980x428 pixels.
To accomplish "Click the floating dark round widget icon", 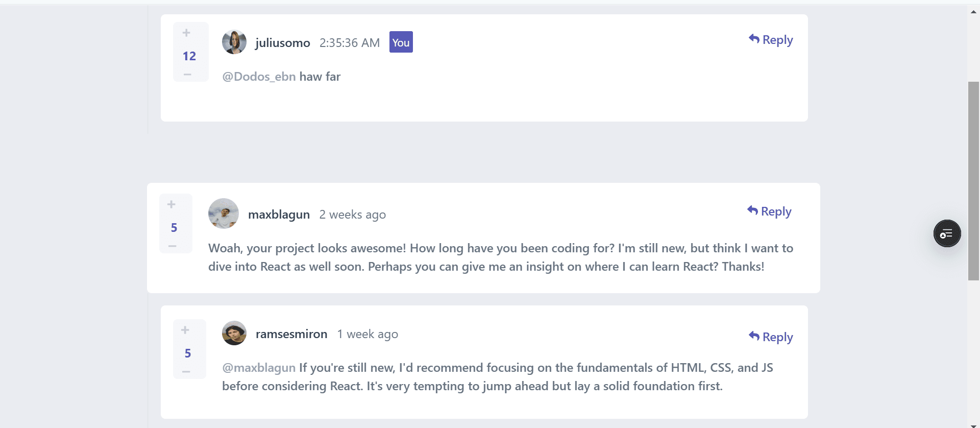I will click(947, 234).
